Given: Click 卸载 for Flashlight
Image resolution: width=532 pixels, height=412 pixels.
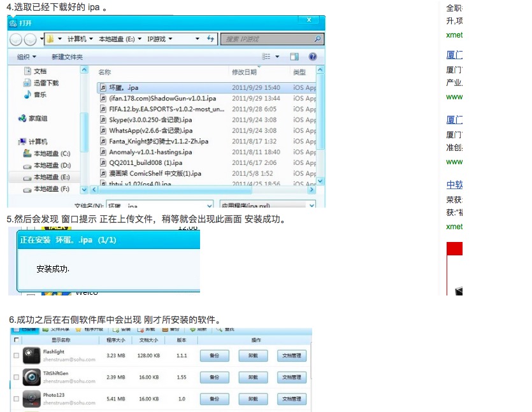Looking at the screenshot, I should click(x=253, y=356).
